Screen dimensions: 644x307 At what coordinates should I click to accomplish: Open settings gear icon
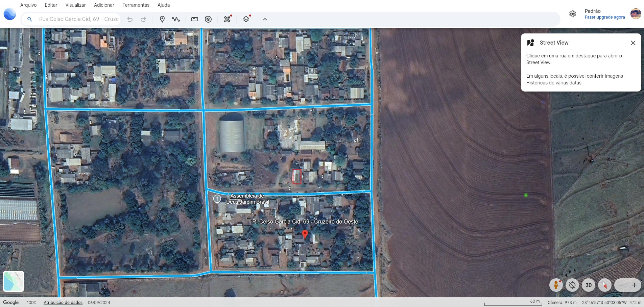tap(572, 14)
